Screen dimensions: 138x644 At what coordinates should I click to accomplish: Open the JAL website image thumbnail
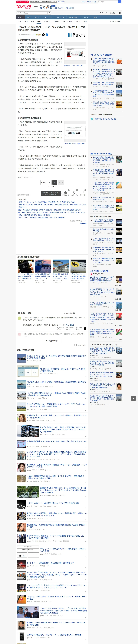(75, 53)
